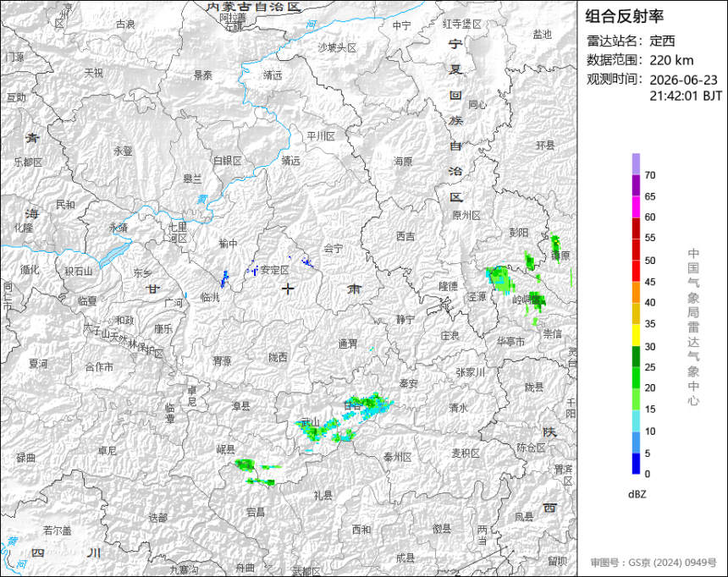The width and height of the screenshot is (728, 577).
Task: Click the 岷县 map label
Action: [x=226, y=449]
